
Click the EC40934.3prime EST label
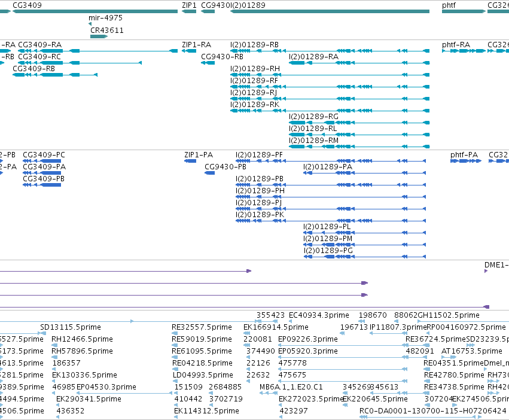point(319,315)
